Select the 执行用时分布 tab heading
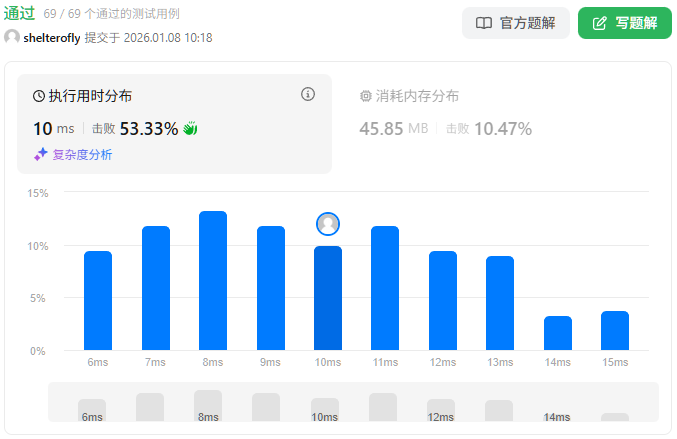 tap(90, 96)
